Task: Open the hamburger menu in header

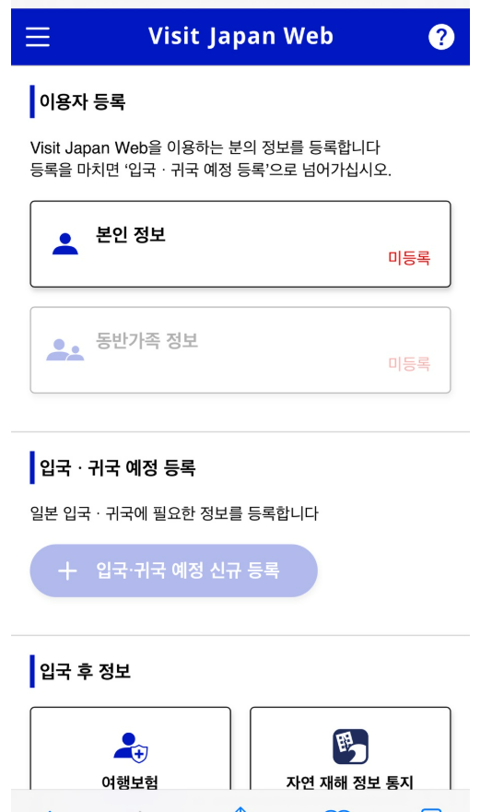Action: [x=38, y=37]
